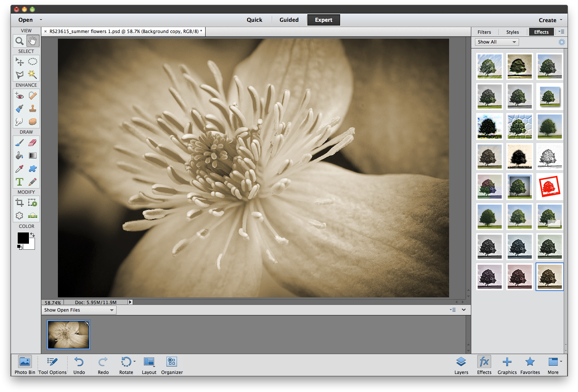578x392 pixels.
Task: Switch to the Styles tab
Action: [512, 32]
